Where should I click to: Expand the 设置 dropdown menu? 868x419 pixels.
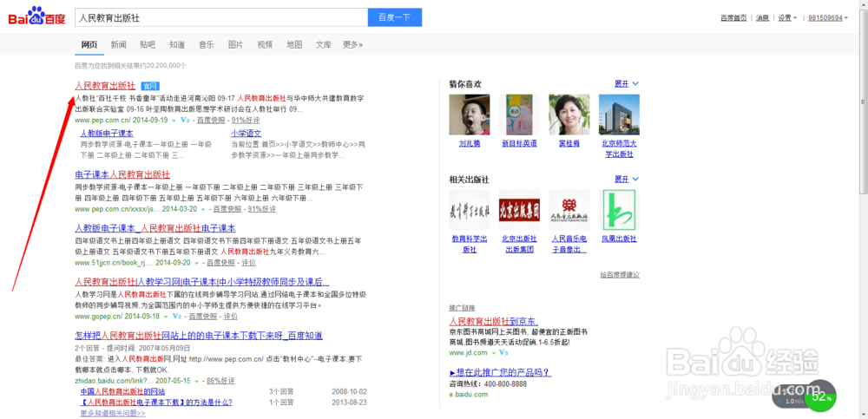pyautogui.click(x=787, y=17)
